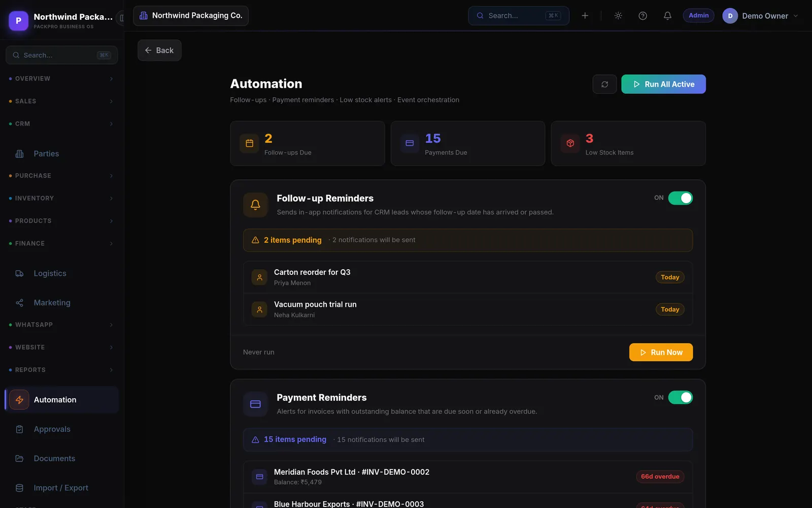
Task: Run Now for Follow-up Reminders
Action: 661,353
